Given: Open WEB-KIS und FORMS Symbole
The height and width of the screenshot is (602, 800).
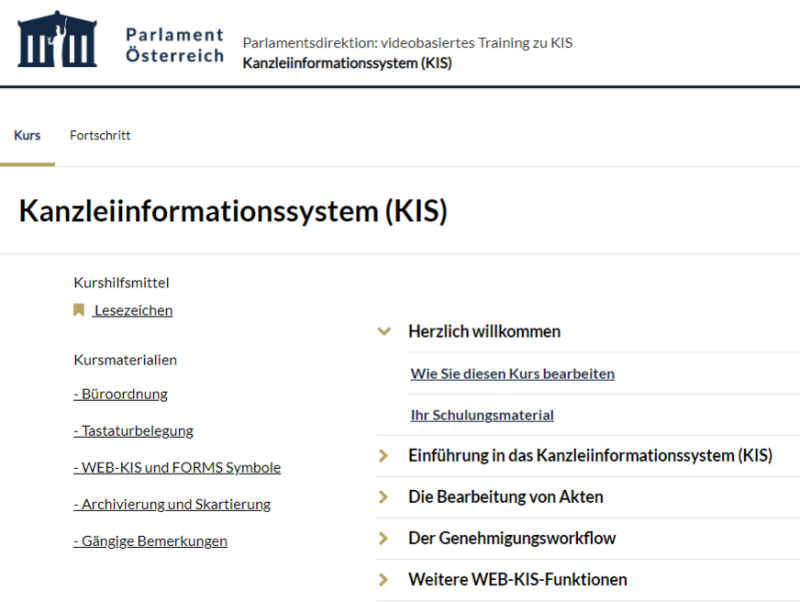Looking at the screenshot, I should pos(176,467).
